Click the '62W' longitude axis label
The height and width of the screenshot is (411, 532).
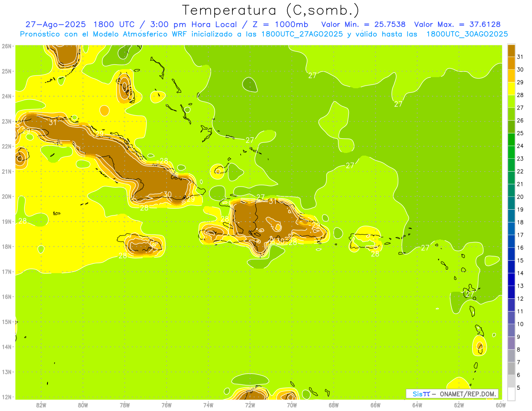tap(459, 405)
